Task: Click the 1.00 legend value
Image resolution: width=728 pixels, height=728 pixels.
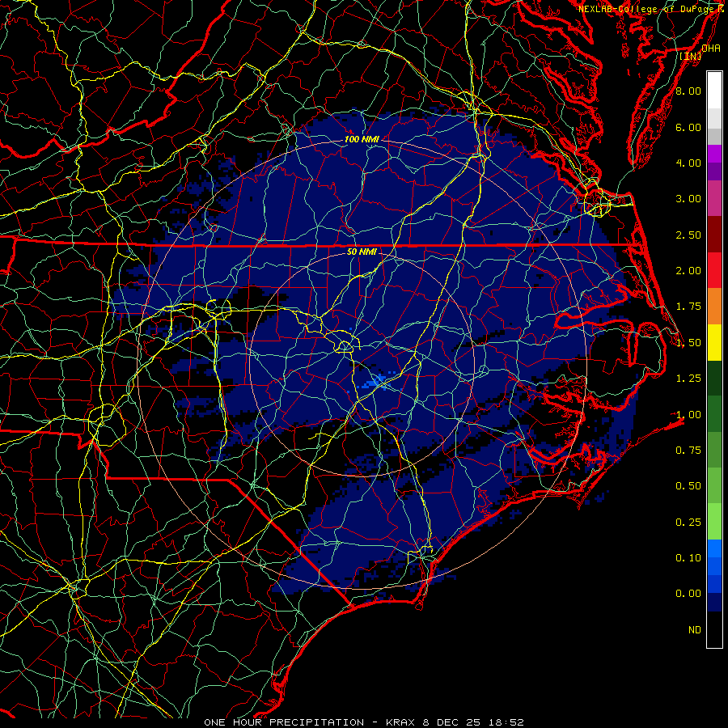Action: tap(688, 415)
